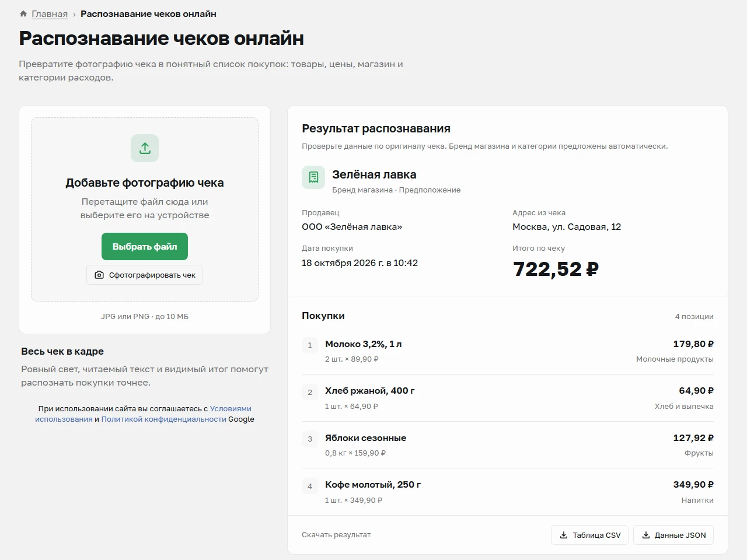Click the date 18 октября 2026 г. в 10:42

[359, 263]
